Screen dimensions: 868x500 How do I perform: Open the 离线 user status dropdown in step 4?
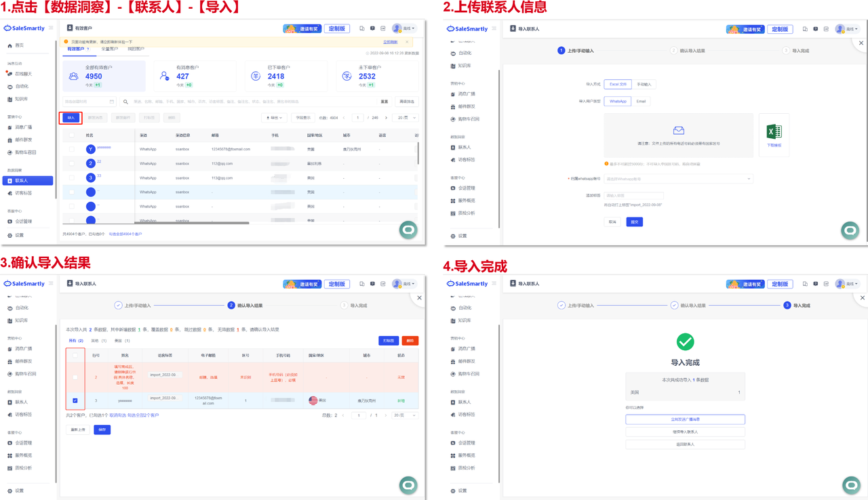coord(847,284)
